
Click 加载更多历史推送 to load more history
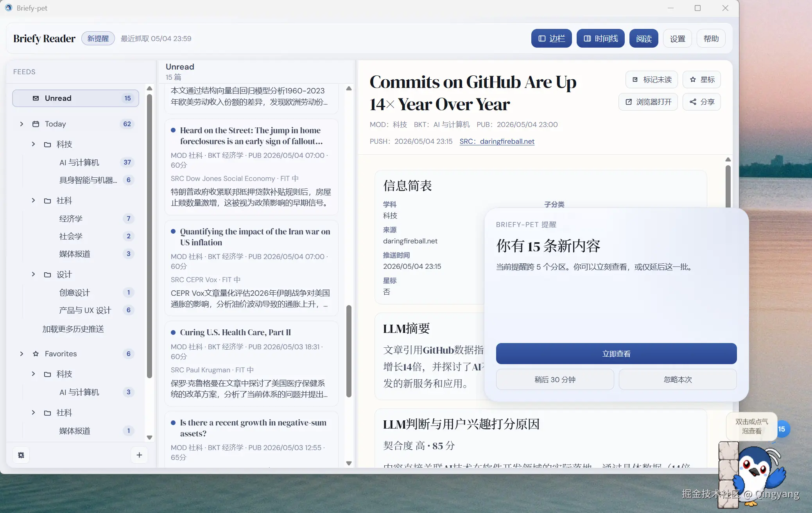(73, 329)
